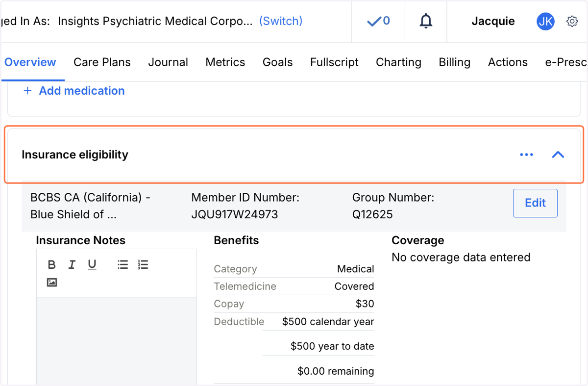Insert bulleted list in Insurance Notes
Screen dimensions: 588x386
tap(122, 265)
